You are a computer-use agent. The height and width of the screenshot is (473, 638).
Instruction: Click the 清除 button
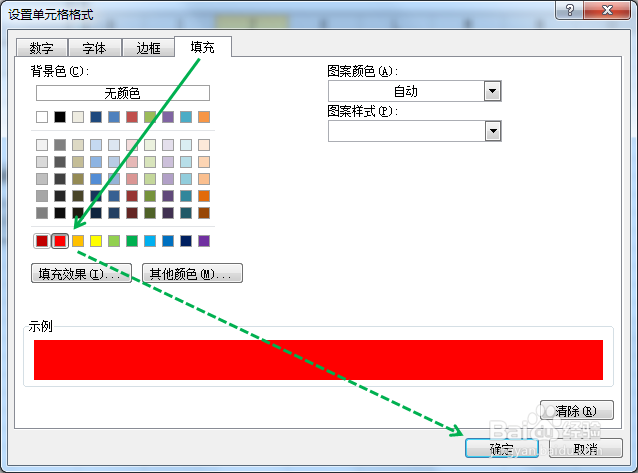pyautogui.click(x=577, y=410)
